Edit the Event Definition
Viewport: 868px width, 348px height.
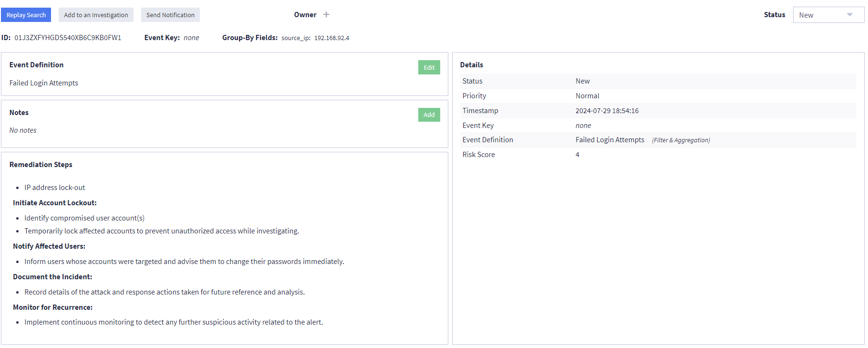(x=429, y=67)
